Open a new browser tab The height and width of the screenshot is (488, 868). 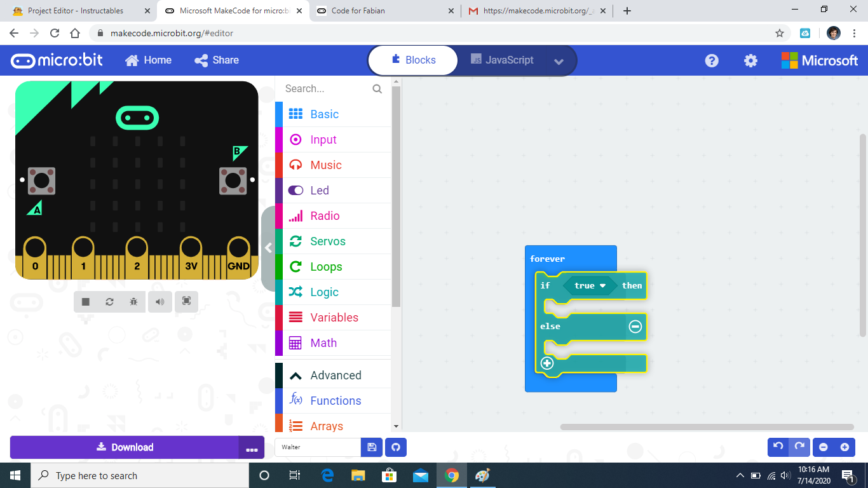[x=627, y=11]
